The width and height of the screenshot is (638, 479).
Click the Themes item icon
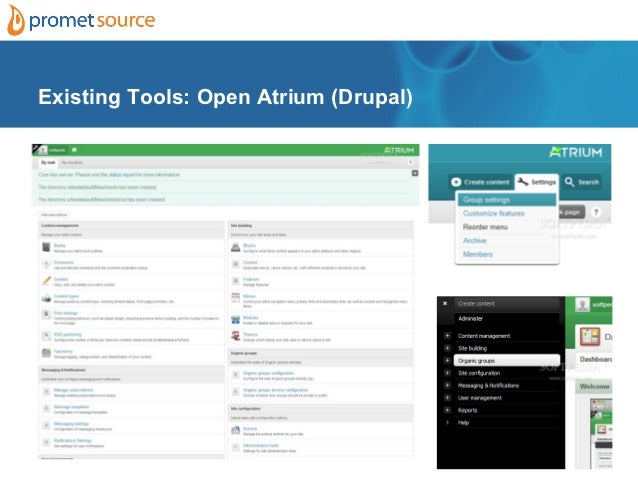pyautogui.click(x=236, y=336)
